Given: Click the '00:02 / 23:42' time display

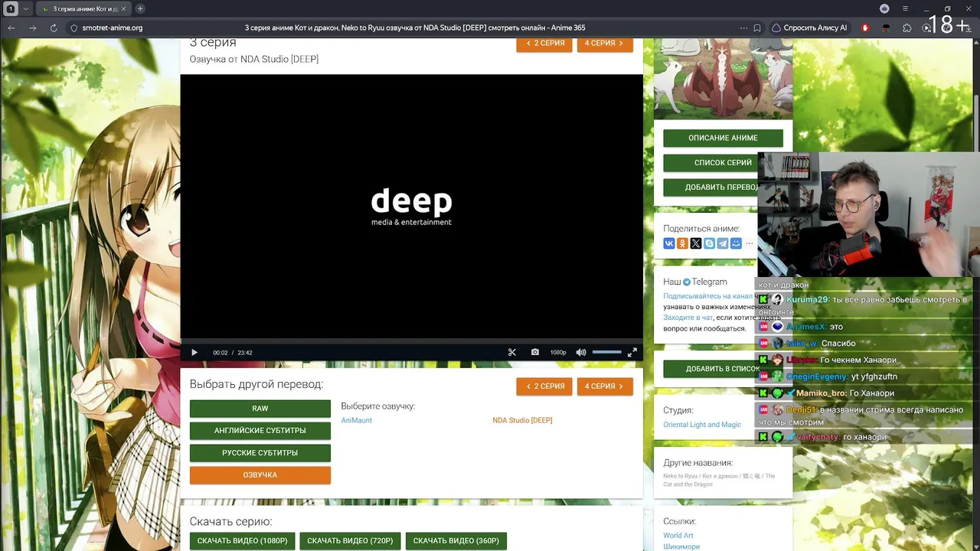Looking at the screenshot, I should click(x=233, y=353).
